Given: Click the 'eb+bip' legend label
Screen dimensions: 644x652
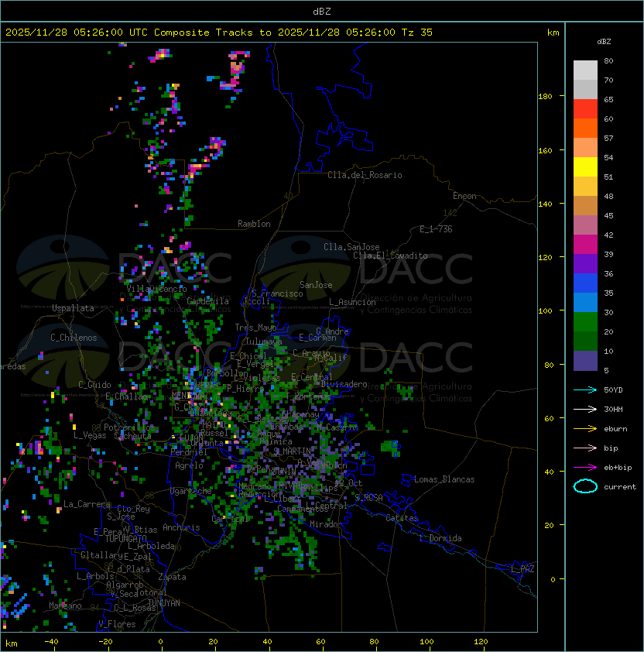Looking at the screenshot, I should click(x=618, y=468).
